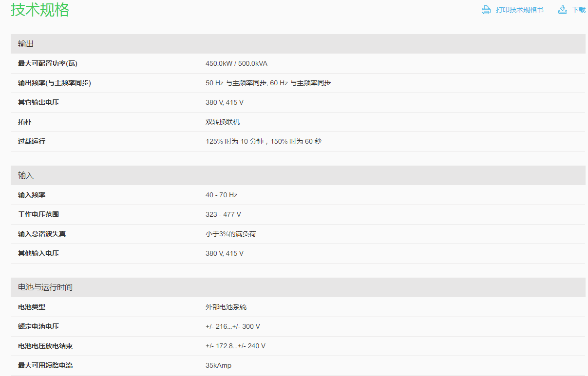Select the 输入频率 row label
588x376 pixels.
pyautogui.click(x=32, y=195)
